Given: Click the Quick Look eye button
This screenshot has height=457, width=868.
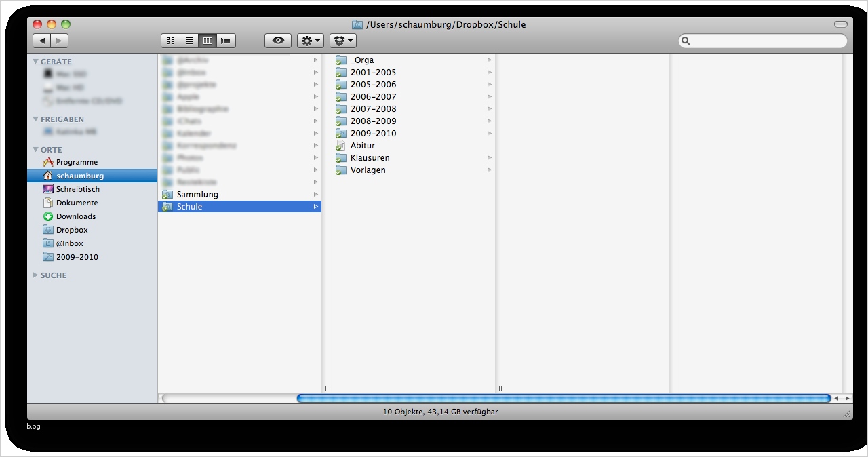Looking at the screenshot, I should coord(278,41).
